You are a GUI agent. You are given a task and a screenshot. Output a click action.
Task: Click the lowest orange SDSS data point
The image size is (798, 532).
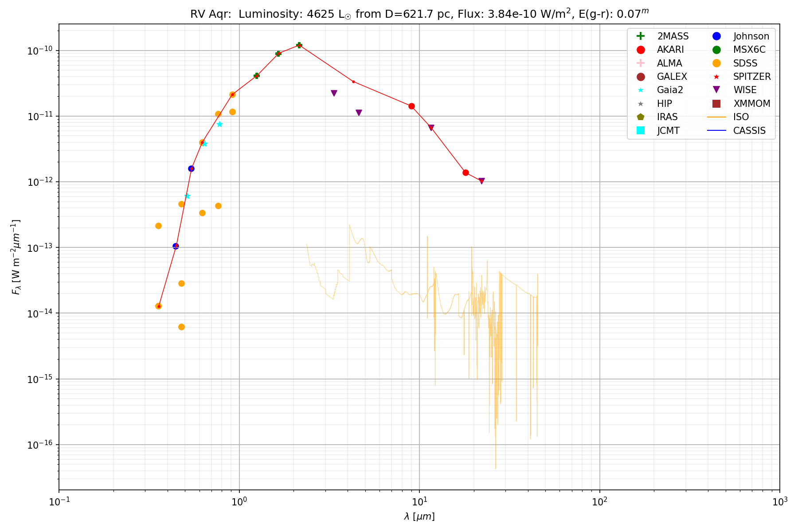181,327
